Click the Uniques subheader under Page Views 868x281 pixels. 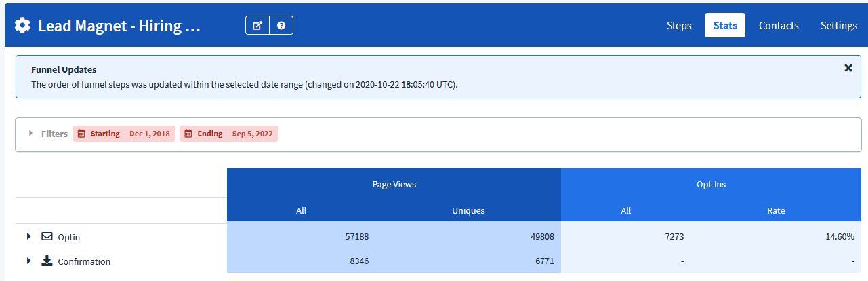468,210
